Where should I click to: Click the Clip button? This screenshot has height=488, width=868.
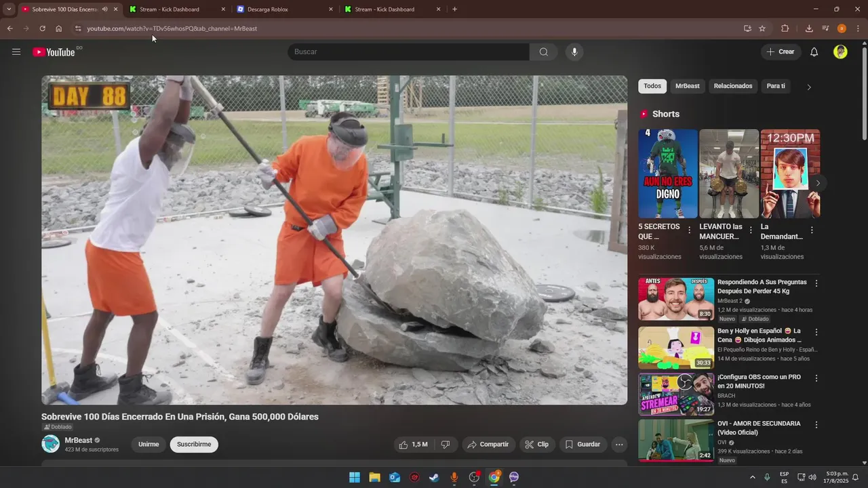point(537,445)
